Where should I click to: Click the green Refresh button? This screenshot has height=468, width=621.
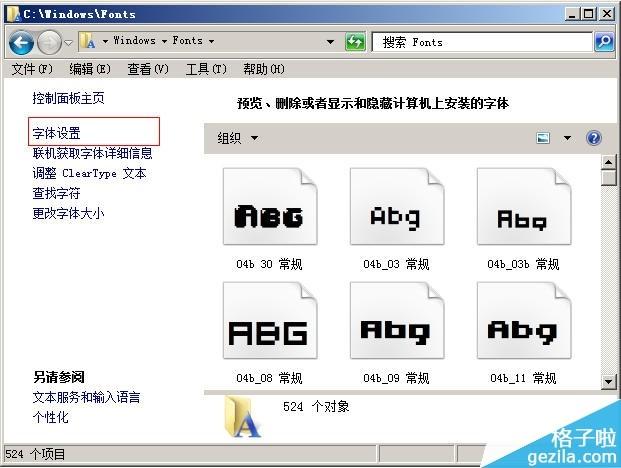355,42
